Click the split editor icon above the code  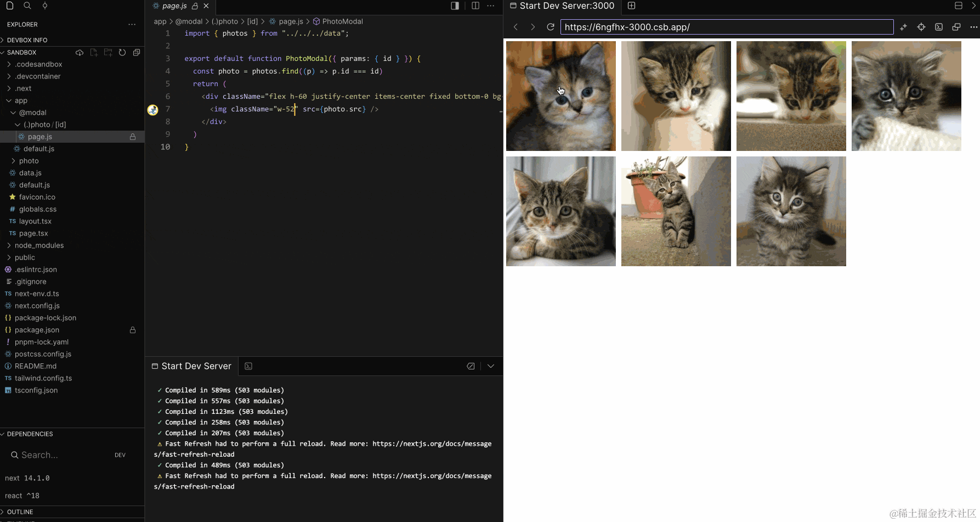click(475, 5)
